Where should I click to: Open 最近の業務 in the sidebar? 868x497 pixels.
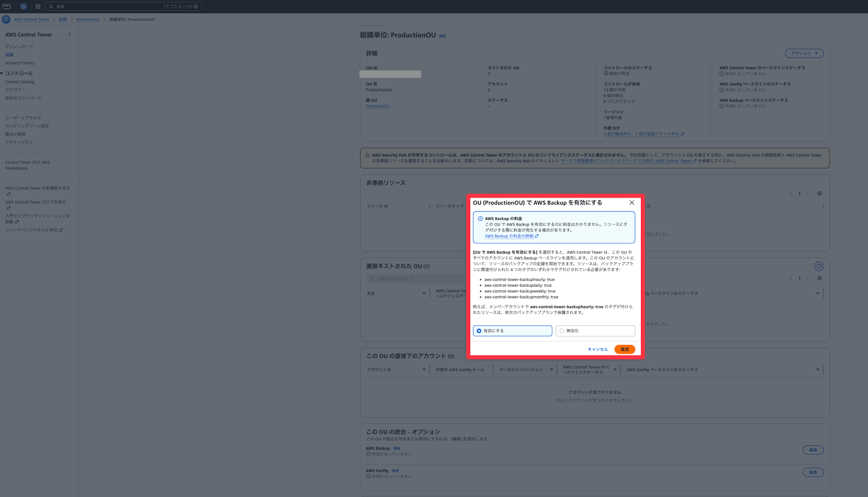click(x=15, y=134)
